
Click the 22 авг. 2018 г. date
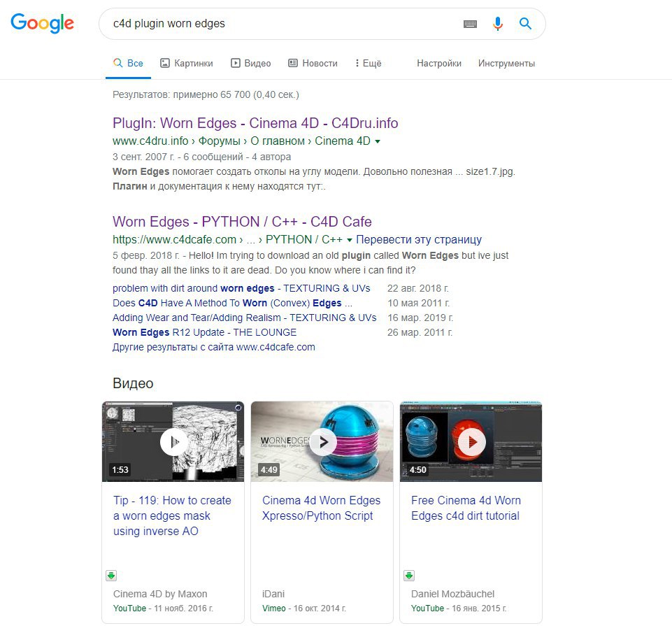coord(418,288)
